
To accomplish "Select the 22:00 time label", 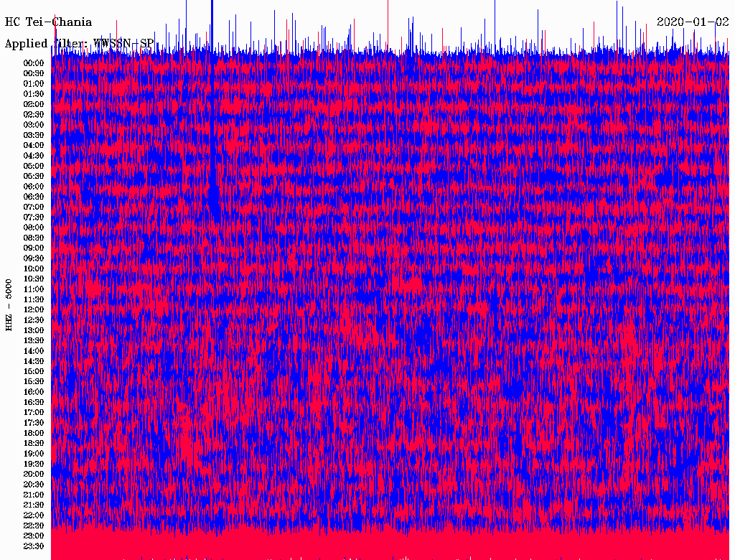I will tap(34, 515).
